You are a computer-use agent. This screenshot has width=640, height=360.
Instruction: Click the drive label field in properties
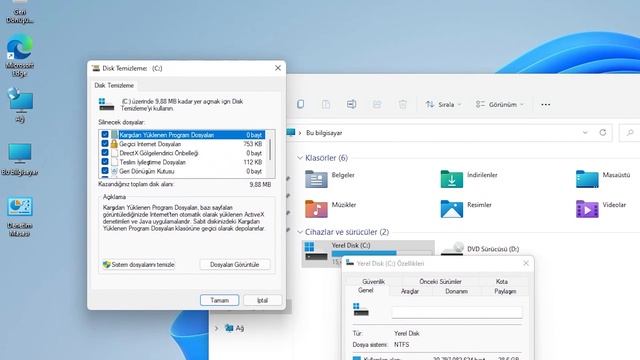tap(457, 312)
